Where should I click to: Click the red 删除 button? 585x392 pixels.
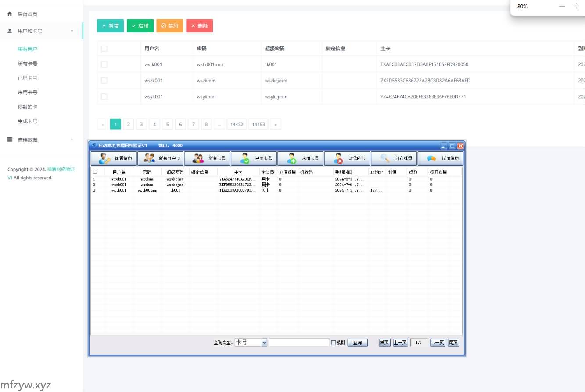[200, 26]
